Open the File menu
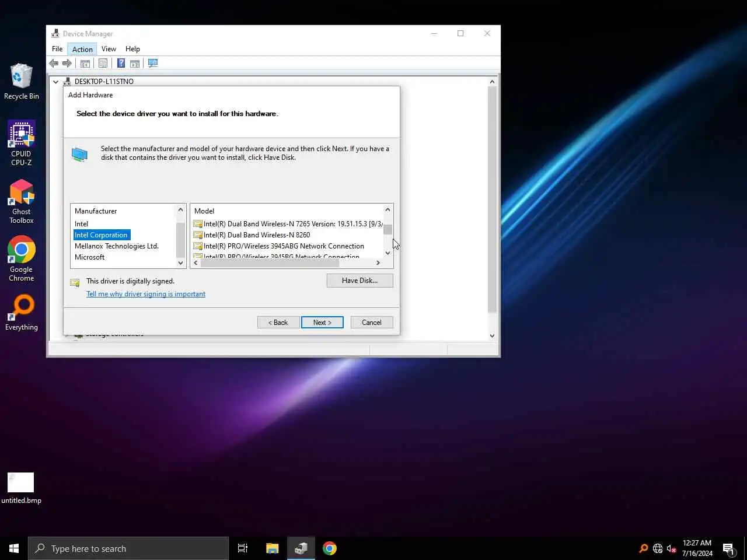Viewport: 747px width, 560px height. pyautogui.click(x=57, y=49)
